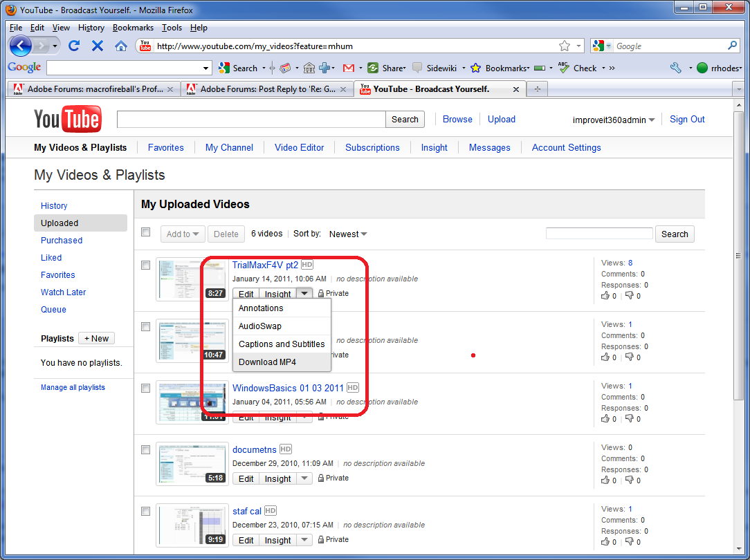
Task: Click the + New playlist button
Action: (96, 338)
